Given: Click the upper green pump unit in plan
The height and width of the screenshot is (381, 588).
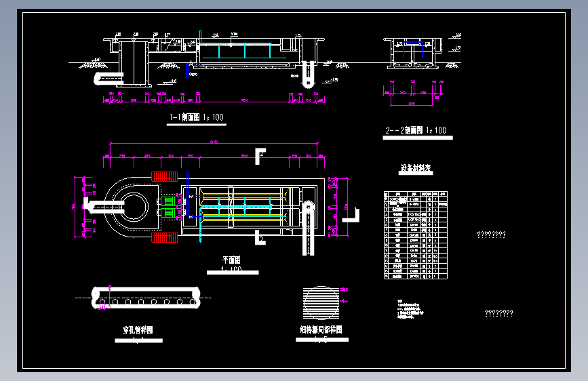Looking at the screenshot, I should click(x=168, y=201).
